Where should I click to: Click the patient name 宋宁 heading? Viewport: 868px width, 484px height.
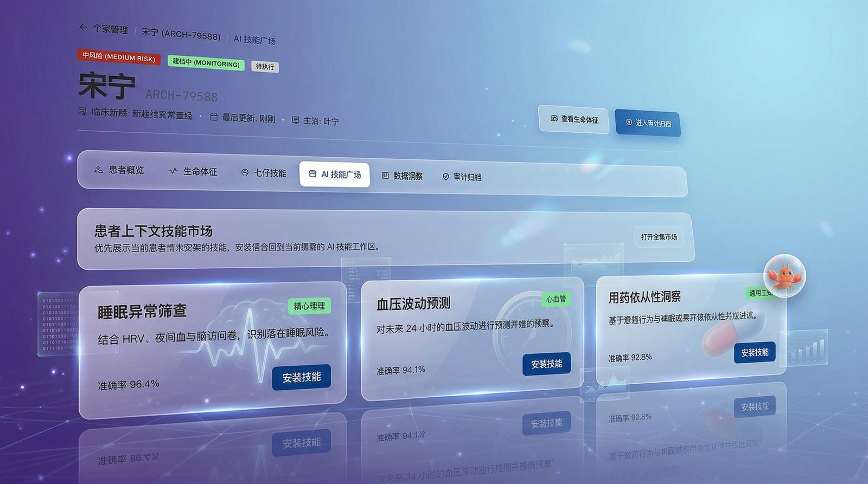pyautogui.click(x=106, y=86)
